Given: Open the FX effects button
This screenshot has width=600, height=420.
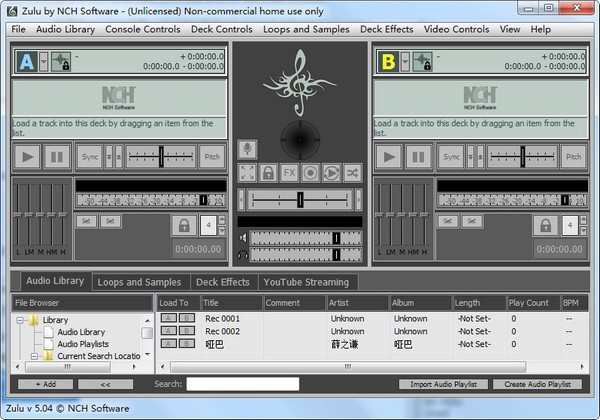Looking at the screenshot, I should click(x=289, y=172).
